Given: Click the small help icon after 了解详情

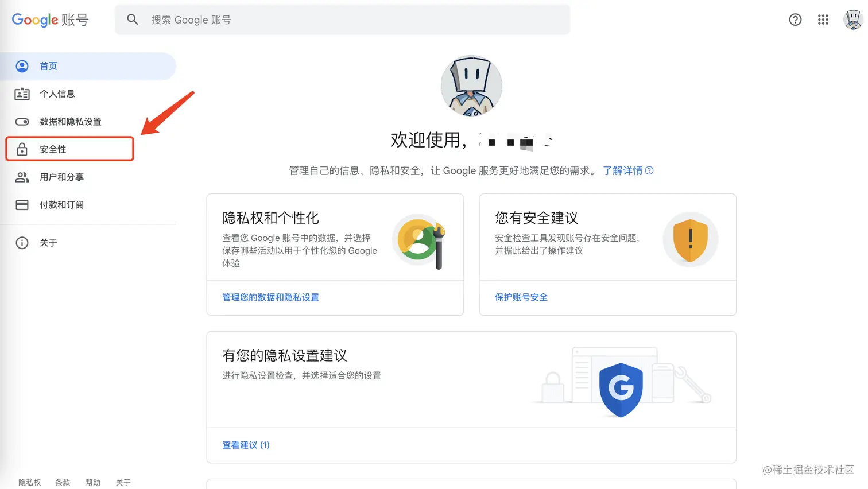Looking at the screenshot, I should (x=649, y=170).
